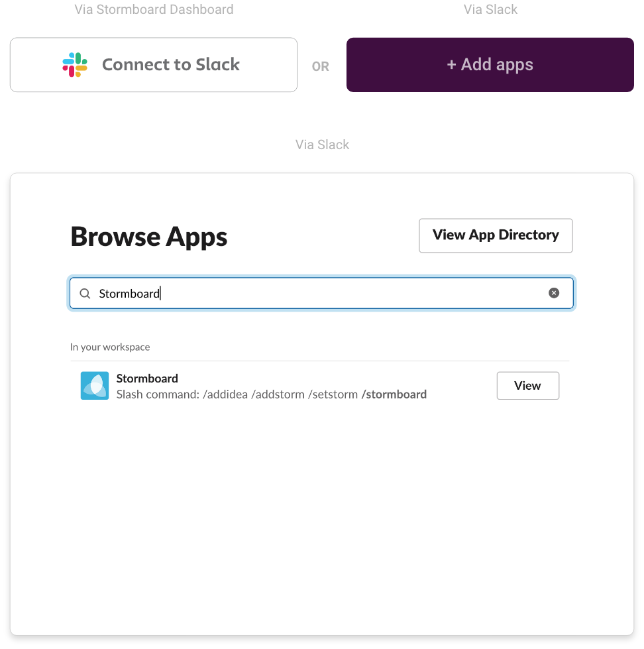Click the colorful Slack logo icon
This screenshot has height=649, width=644.
tap(75, 64)
